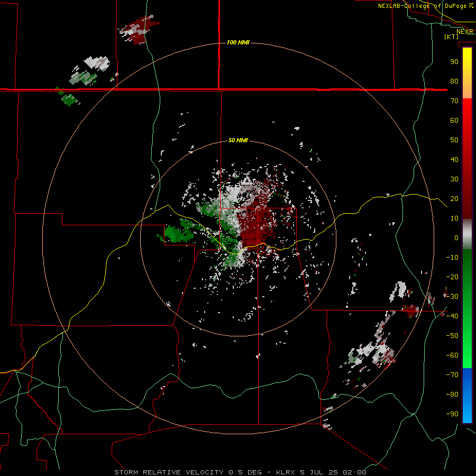Select the 60 value on velocity scale
The height and width of the screenshot is (476, 476).
[x=454, y=120]
